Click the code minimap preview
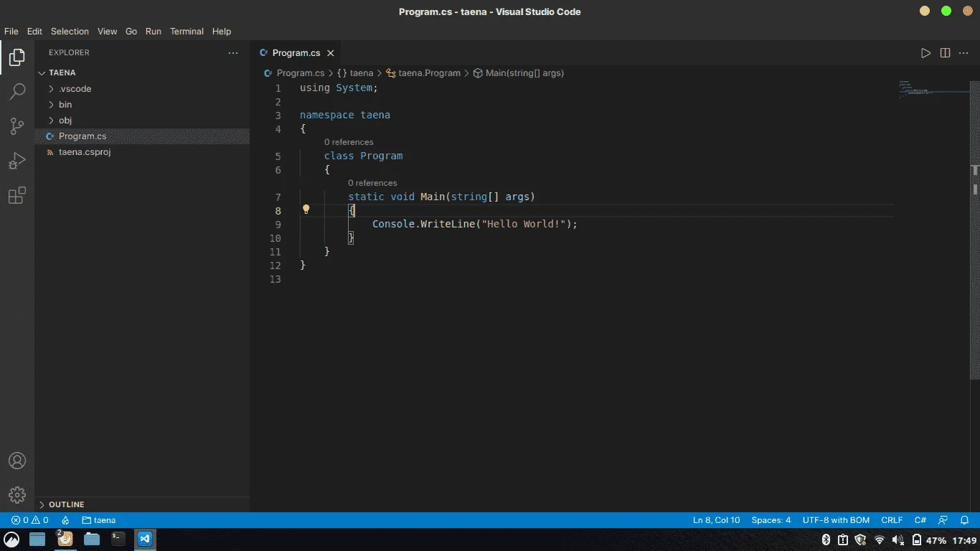980x551 pixels. [x=934, y=90]
